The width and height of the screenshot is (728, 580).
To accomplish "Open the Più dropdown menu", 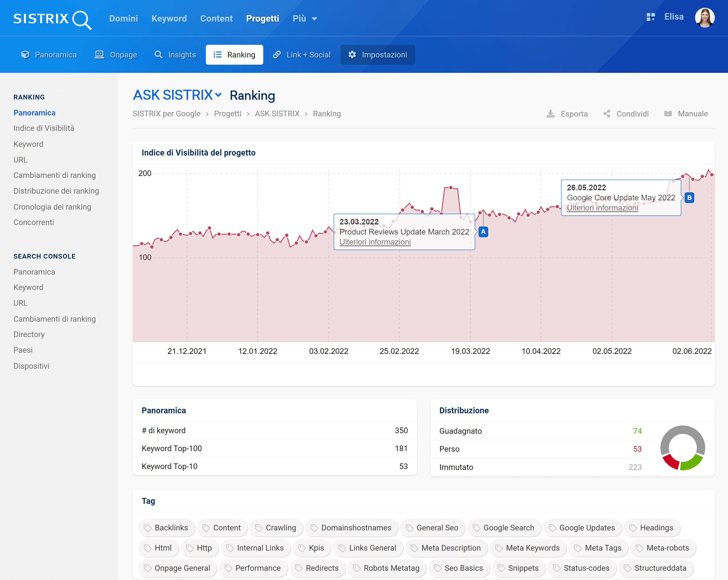I will [x=305, y=18].
